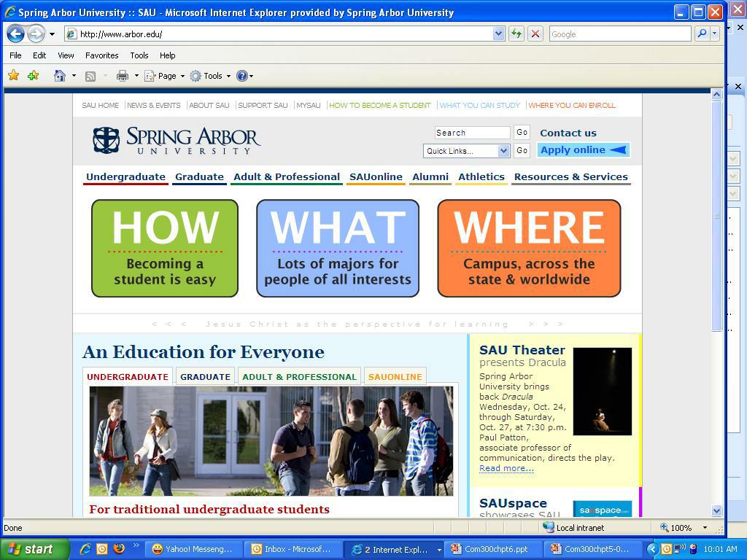
Task: Click the Stop loading red X icon
Action: coord(535,34)
